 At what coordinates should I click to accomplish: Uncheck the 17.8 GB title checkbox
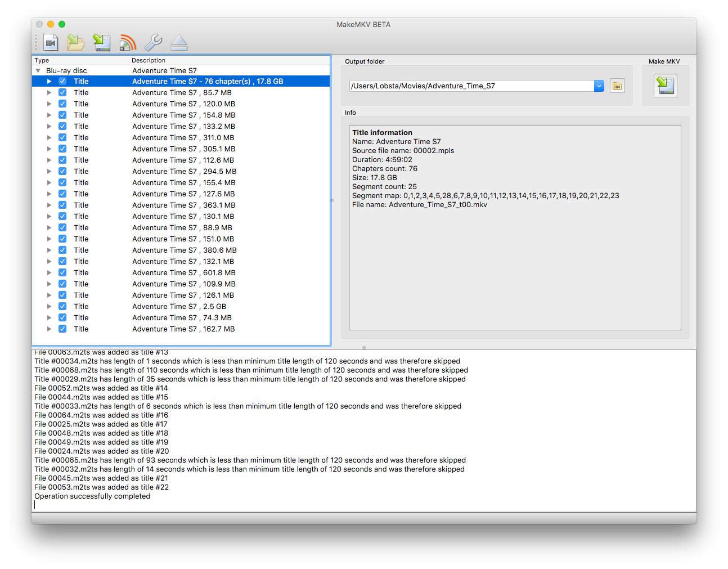62,82
